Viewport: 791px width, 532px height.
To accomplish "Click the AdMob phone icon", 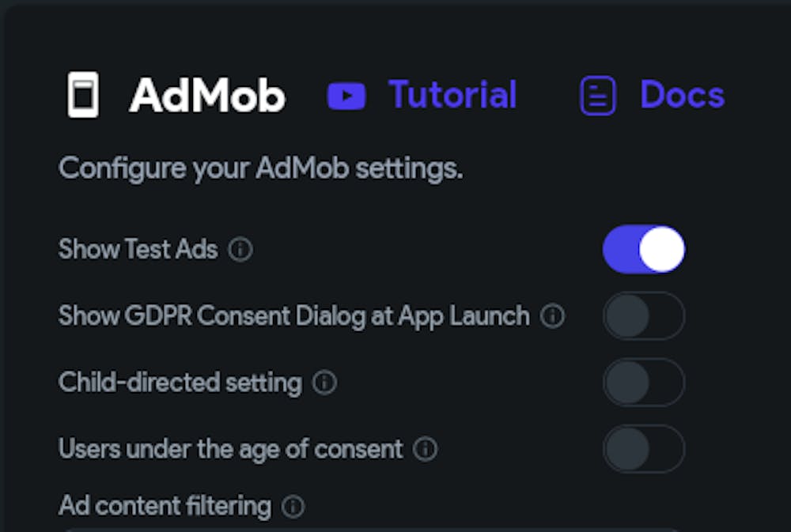I will (83, 95).
